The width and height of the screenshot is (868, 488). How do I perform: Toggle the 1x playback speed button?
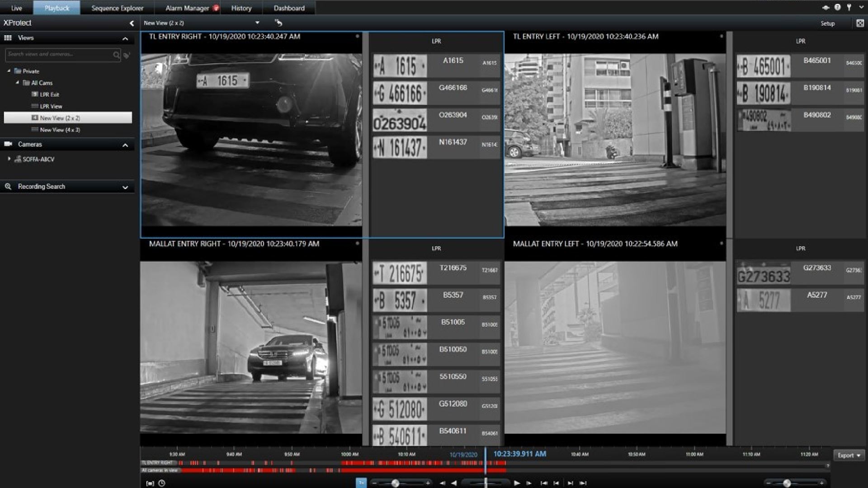pos(361,483)
